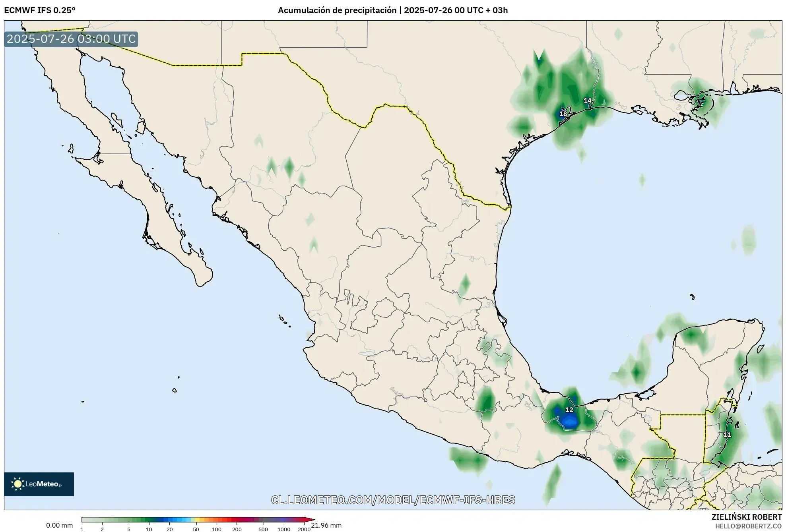Image resolution: width=786 pixels, height=532 pixels.
Task: Click the ZIELIŃSKI ROBERT author credit
Action: pos(747,517)
